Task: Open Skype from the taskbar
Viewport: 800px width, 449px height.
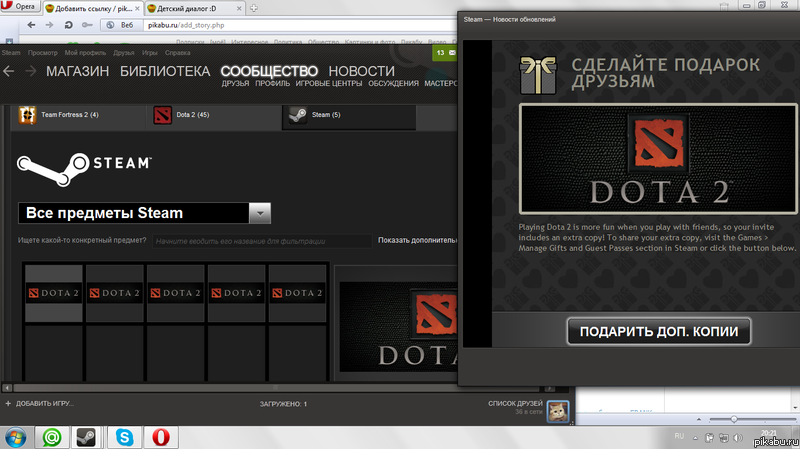Action: click(x=124, y=436)
